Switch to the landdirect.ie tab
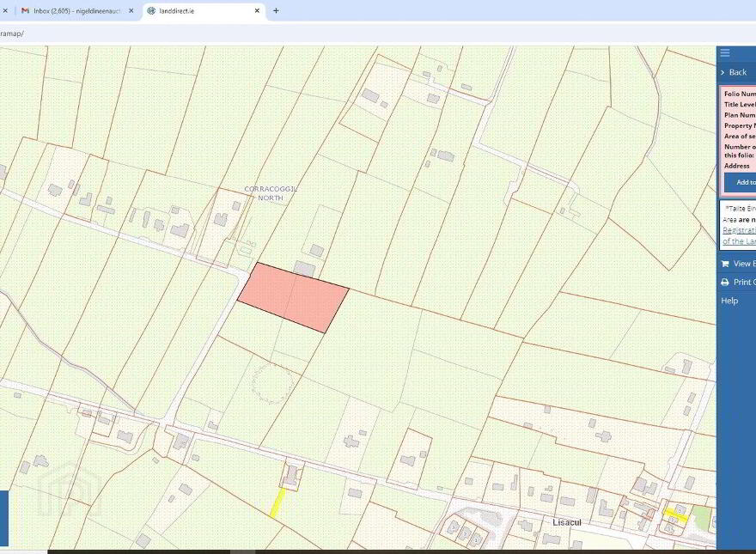This screenshot has height=554, width=756. tap(204, 10)
